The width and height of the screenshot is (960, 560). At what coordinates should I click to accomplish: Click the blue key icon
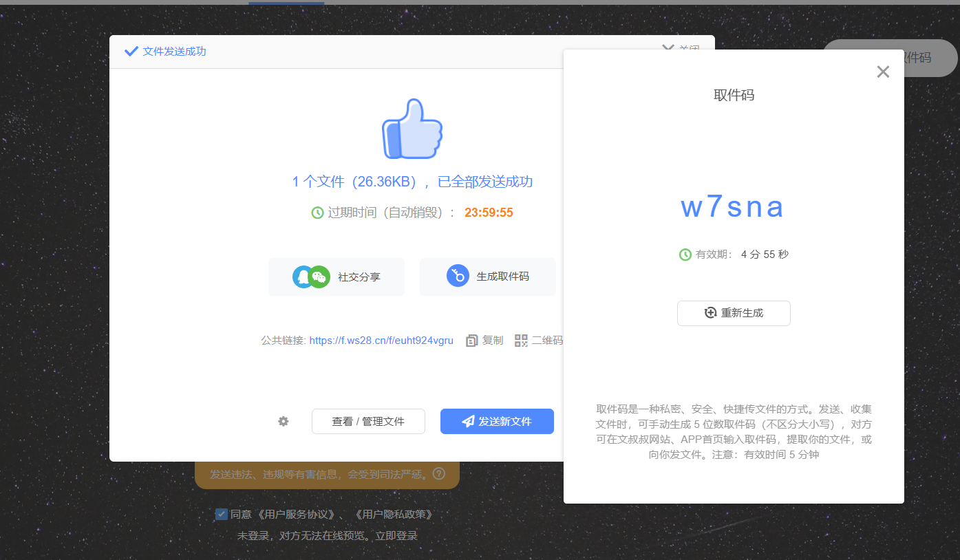pos(458,276)
